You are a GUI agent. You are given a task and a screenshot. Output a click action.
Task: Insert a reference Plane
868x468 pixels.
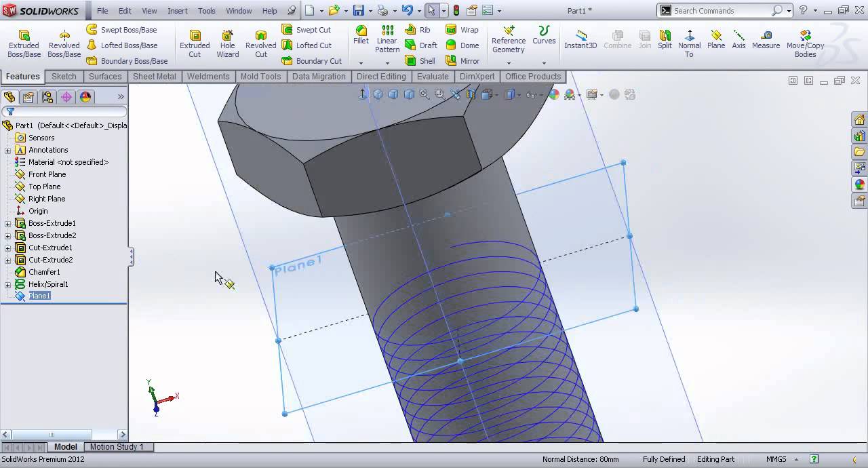(x=716, y=39)
